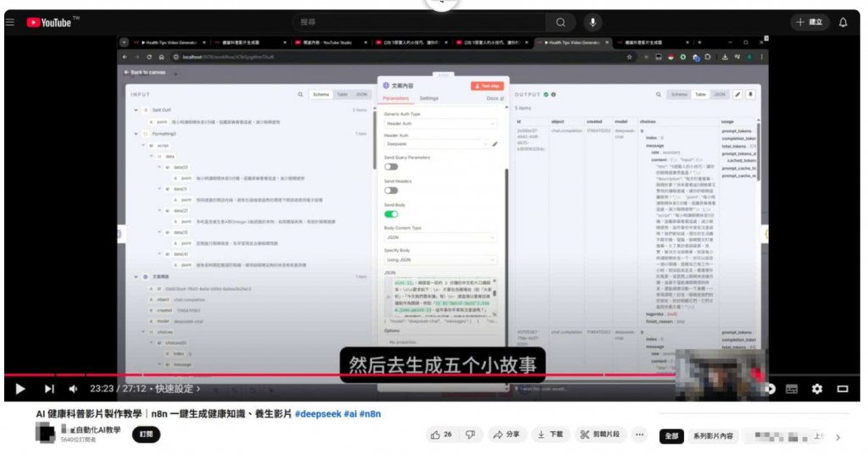Open the Generic Auth Type dropdown
This screenshot has height=460, width=868.
[x=440, y=124]
